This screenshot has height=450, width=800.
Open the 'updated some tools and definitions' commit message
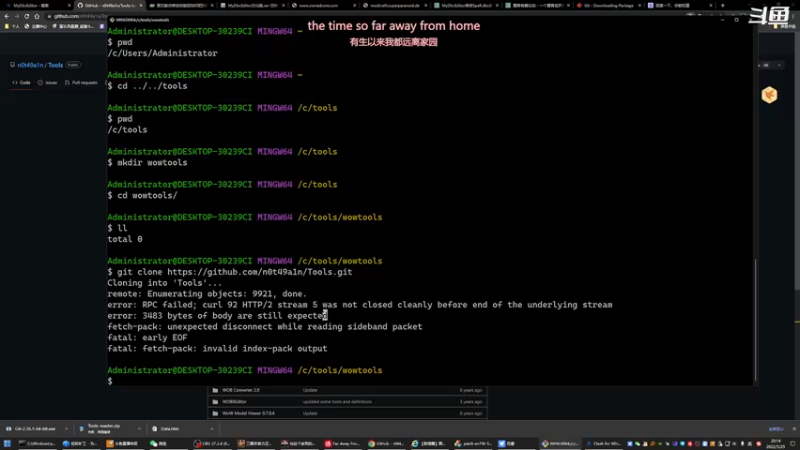click(337, 402)
